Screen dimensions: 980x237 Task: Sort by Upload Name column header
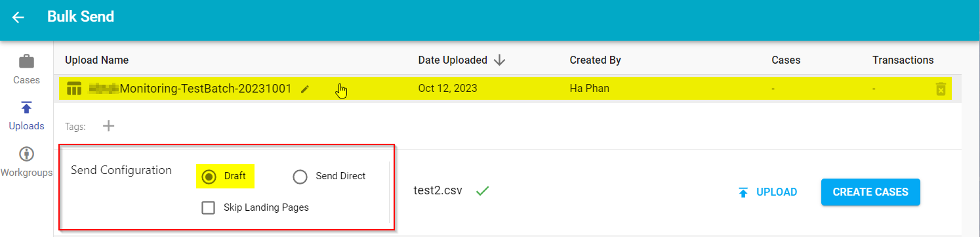96,60
